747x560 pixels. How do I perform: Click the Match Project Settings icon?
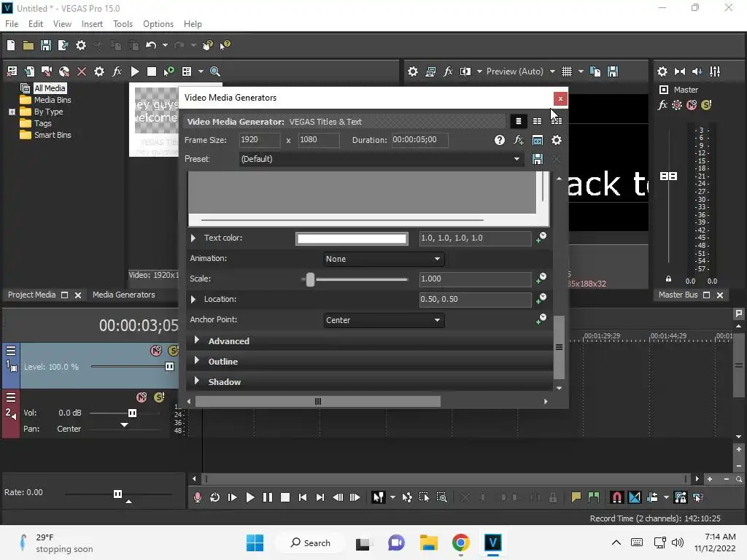click(538, 140)
